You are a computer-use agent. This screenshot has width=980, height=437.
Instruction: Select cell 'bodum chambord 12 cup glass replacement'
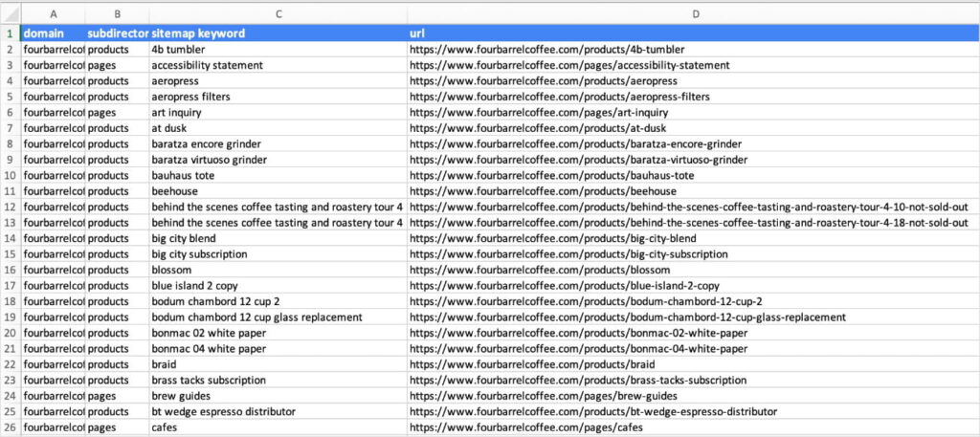click(278, 317)
